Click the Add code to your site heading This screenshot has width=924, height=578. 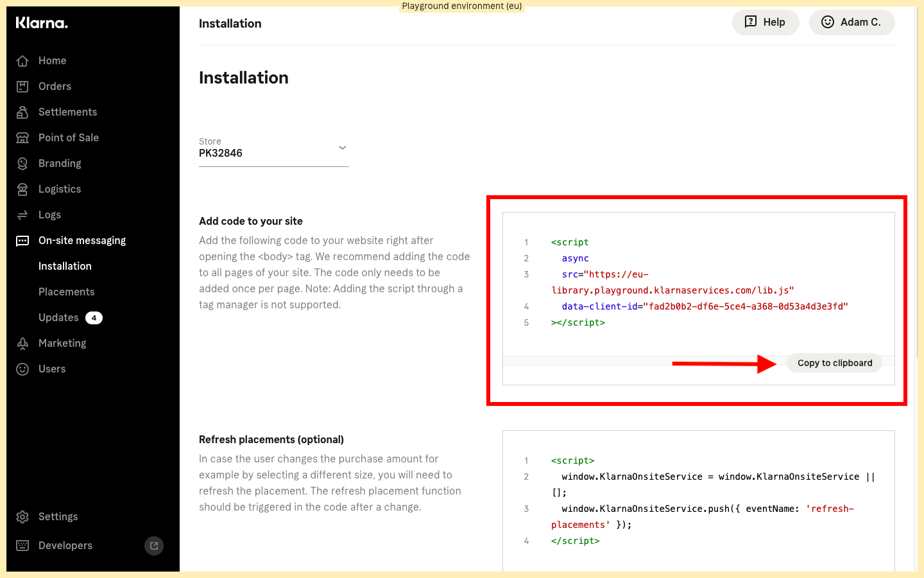[x=251, y=221]
